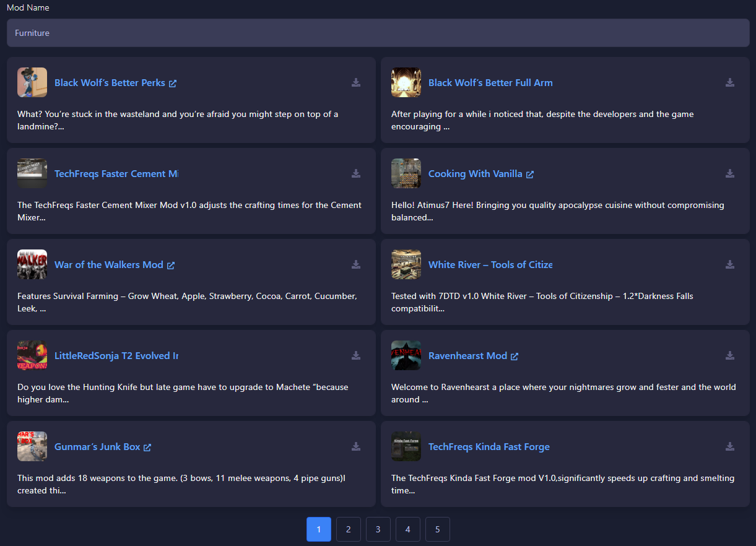Viewport: 756px width, 546px height.
Task: Open Black Wolf's Better Full Armor title link
Action: [x=490, y=83]
